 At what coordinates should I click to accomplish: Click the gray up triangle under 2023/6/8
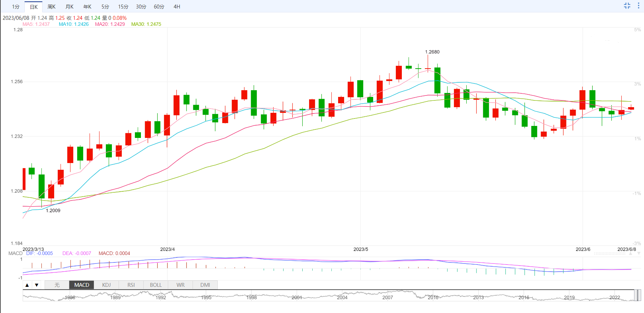click(631, 253)
